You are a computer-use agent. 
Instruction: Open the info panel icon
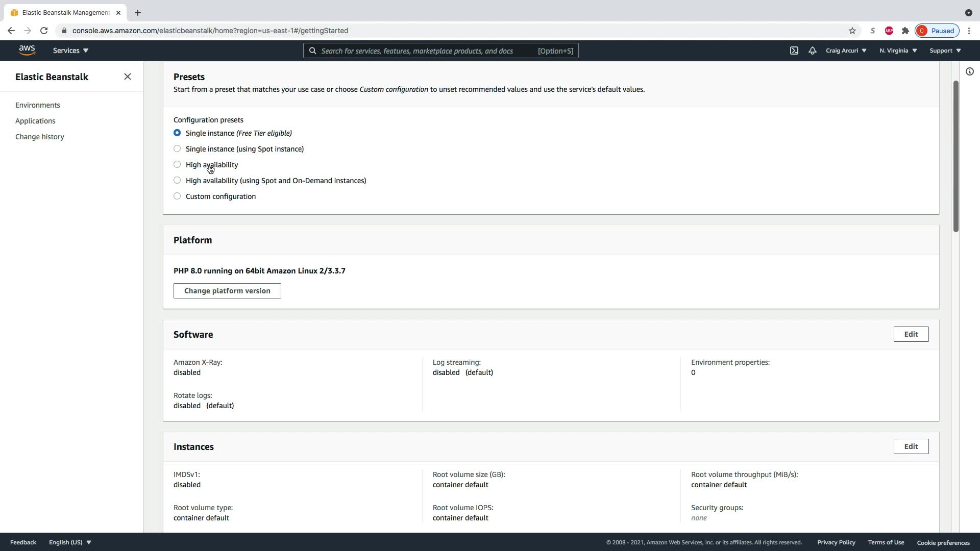click(969, 71)
